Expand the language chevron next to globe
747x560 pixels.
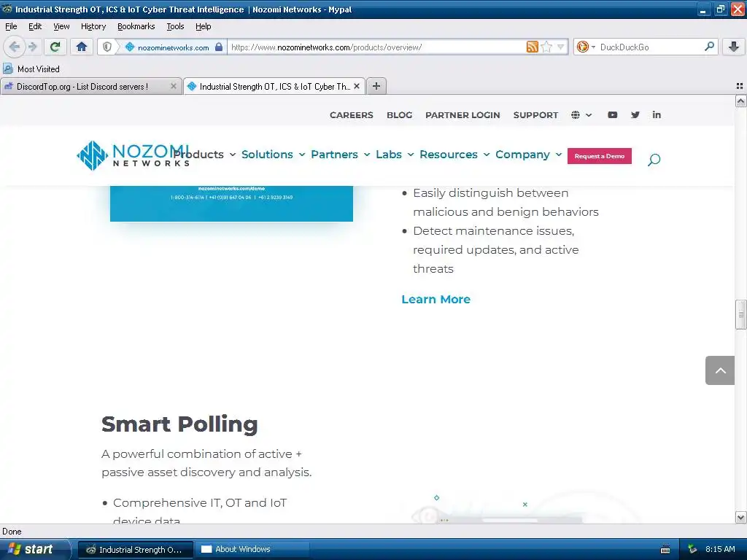click(x=589, y=114)
